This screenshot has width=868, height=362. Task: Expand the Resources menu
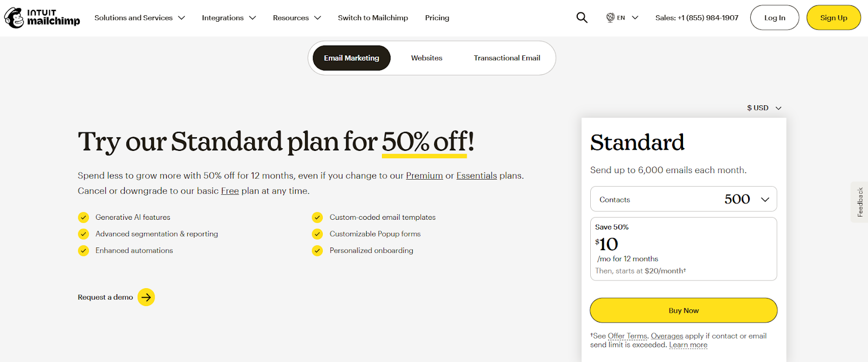point(297,18)
